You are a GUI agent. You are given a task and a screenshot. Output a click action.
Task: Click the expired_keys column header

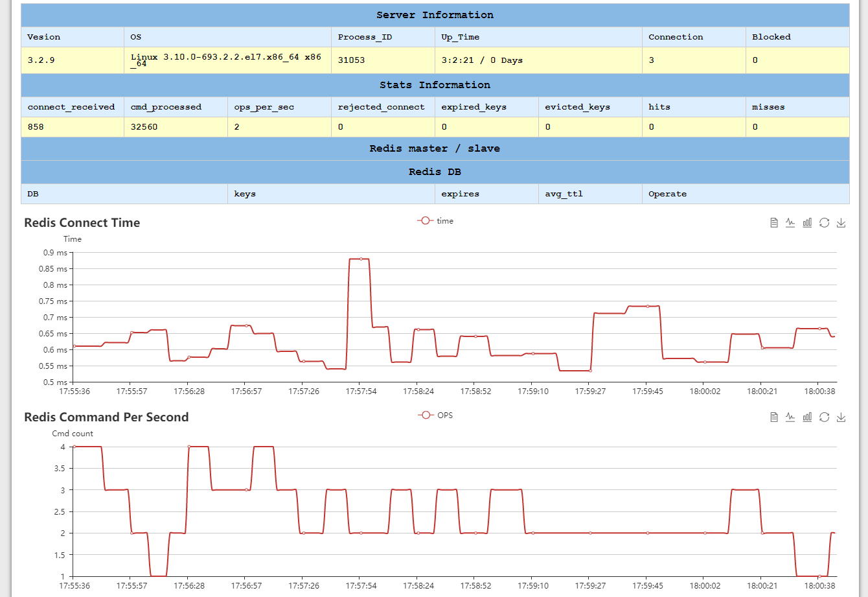click(486, 107)
